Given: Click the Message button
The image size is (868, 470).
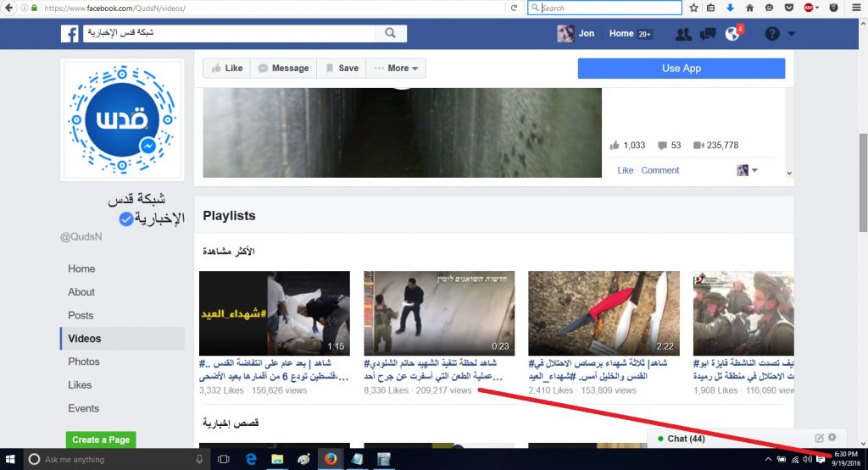Looking at the screenshot, I should (x=283, y=68).
